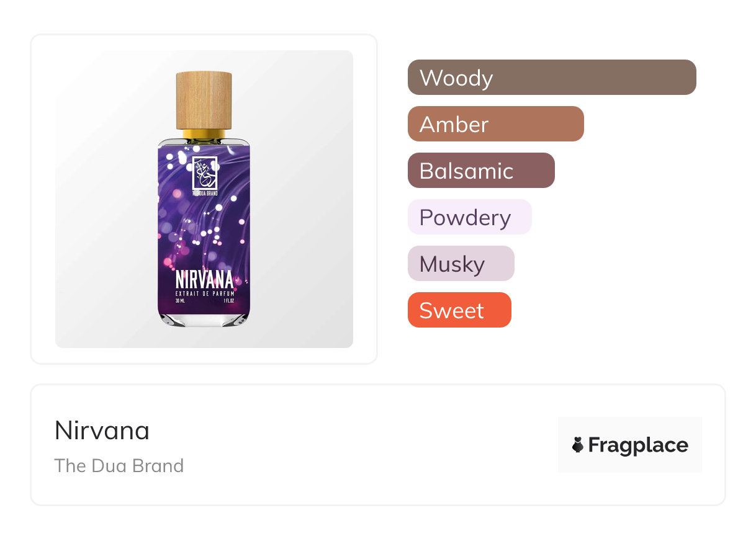Select the Balsamic accord bar
Viewport: 756px width, 536px height.
tap(480, 171)
